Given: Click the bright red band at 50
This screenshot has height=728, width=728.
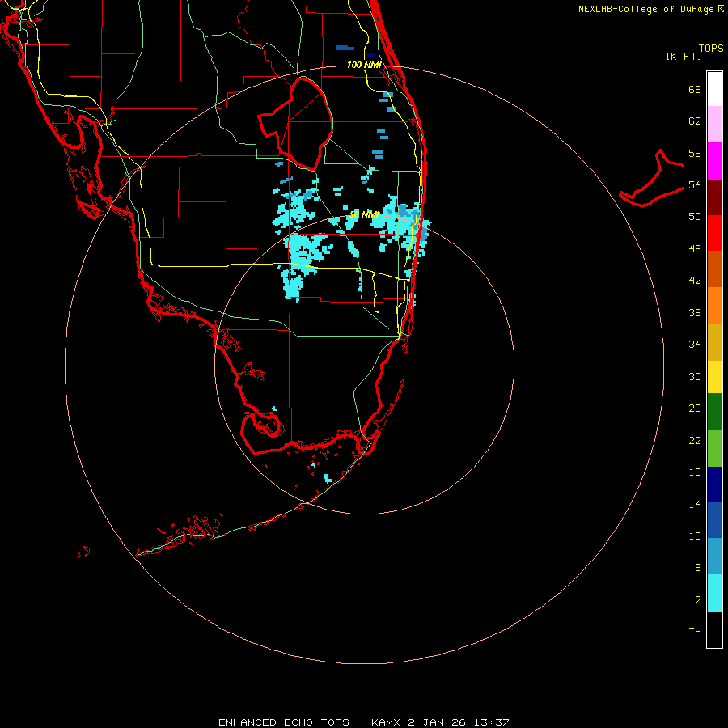Looking at the screenshot, I should 714,233.
